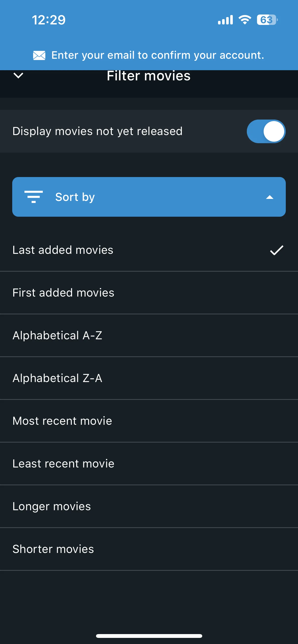Tap the cellular signal bars icon
Image resolution: width=298 pixels, height=644 pixels.
point(225,20)
